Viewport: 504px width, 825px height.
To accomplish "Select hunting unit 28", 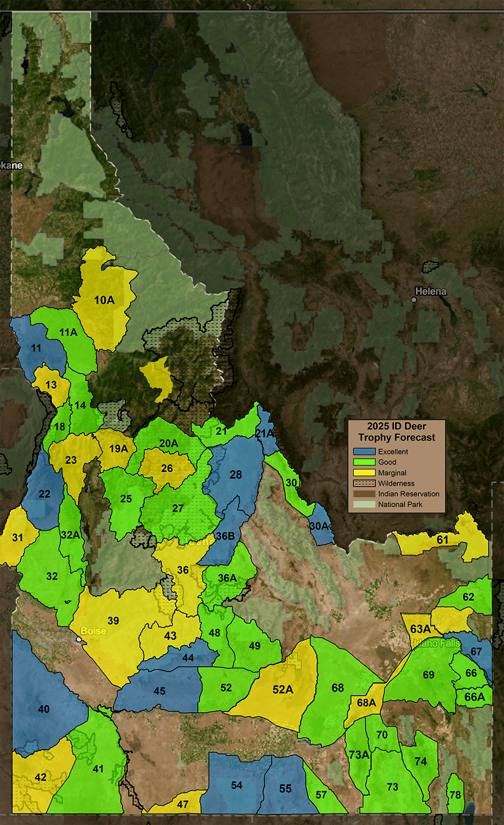I will 236,475.
